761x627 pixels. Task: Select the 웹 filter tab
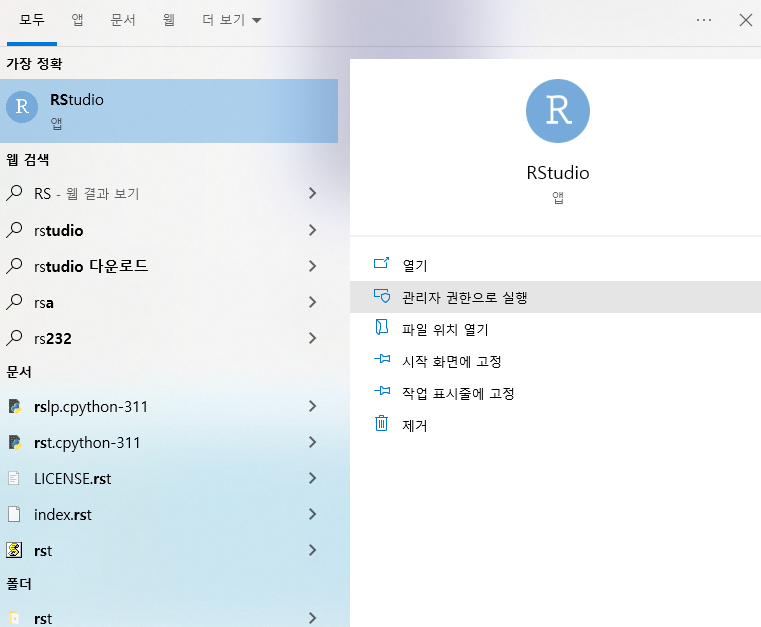click(x=168, y=20)
